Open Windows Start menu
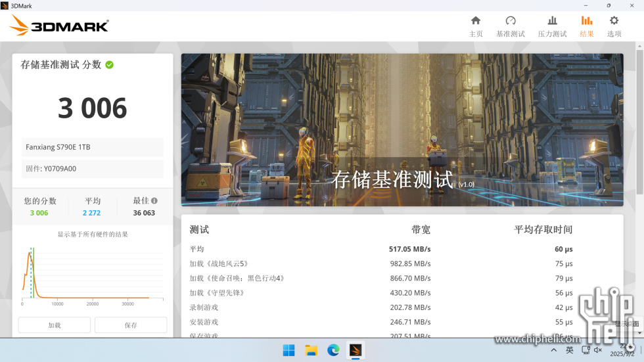The width and height of the screenshot is (644, 362). 288,350
